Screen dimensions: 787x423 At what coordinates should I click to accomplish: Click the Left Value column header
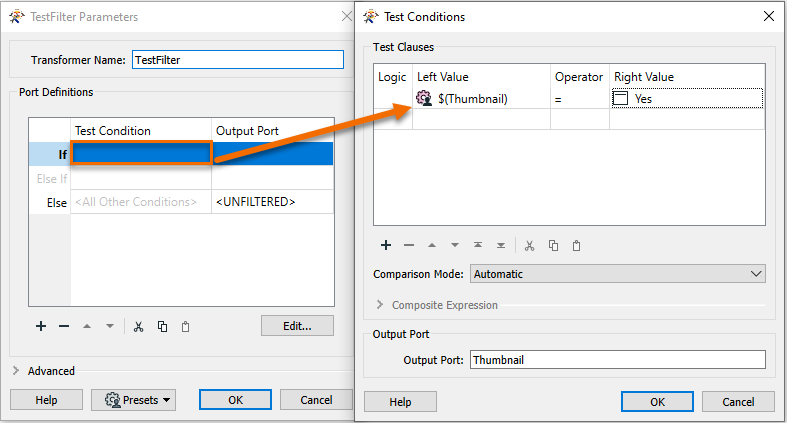coord(481,77)
